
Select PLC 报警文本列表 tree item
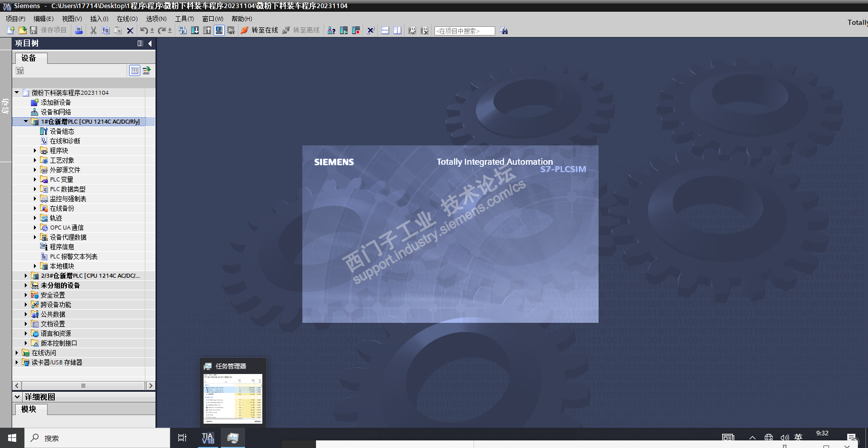pos(73,256)
